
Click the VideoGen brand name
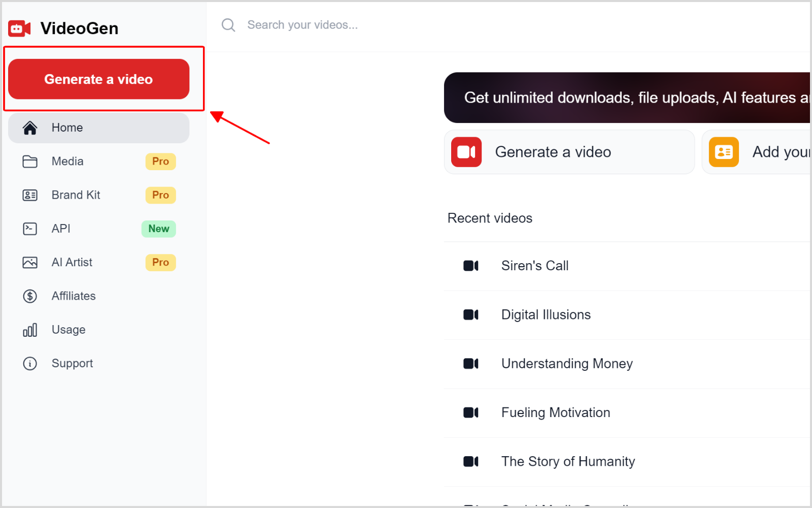click(79, 28)
